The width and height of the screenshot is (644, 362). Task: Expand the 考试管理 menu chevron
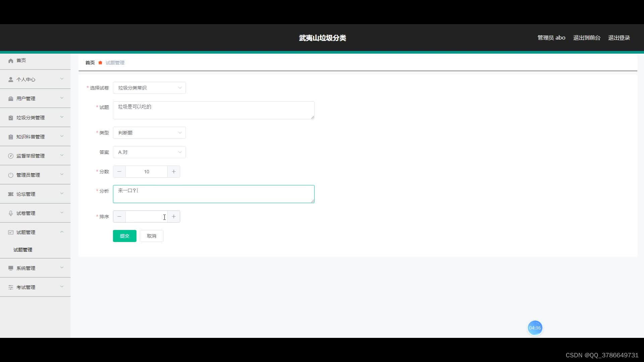pos(62,287)
